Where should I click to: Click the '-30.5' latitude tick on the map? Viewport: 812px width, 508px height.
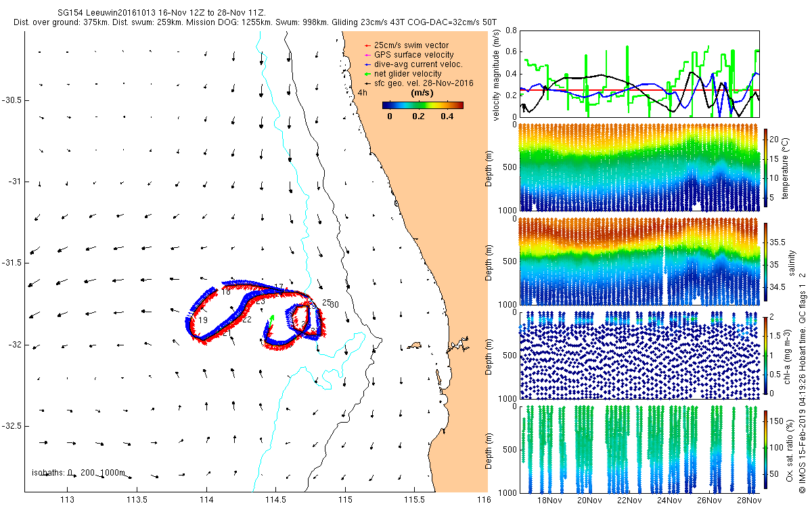(11, 100)
